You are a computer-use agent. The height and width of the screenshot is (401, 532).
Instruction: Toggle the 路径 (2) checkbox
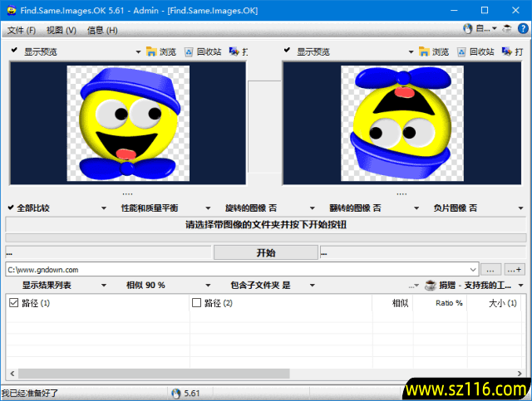coord(196,303)
